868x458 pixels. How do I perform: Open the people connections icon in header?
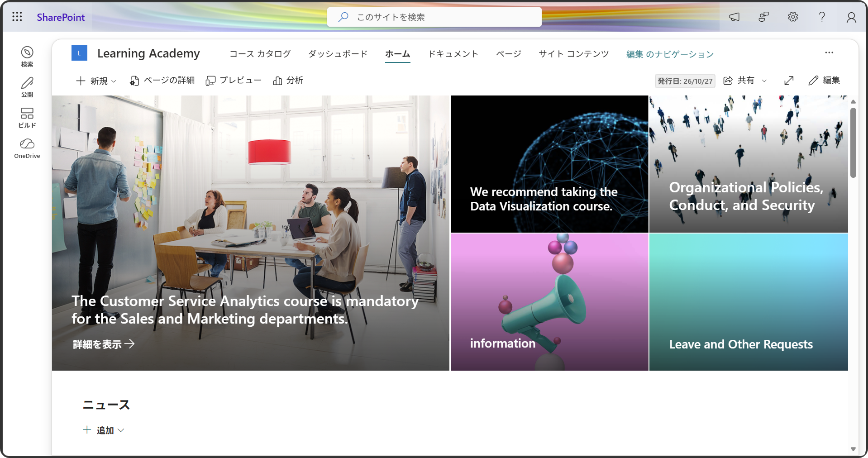[763, 17]
